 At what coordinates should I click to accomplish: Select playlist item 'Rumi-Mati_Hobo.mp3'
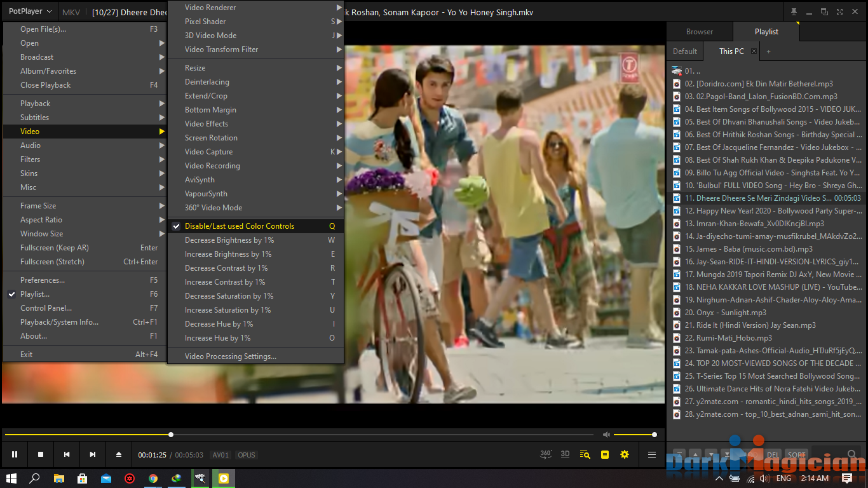coord(766,338)
